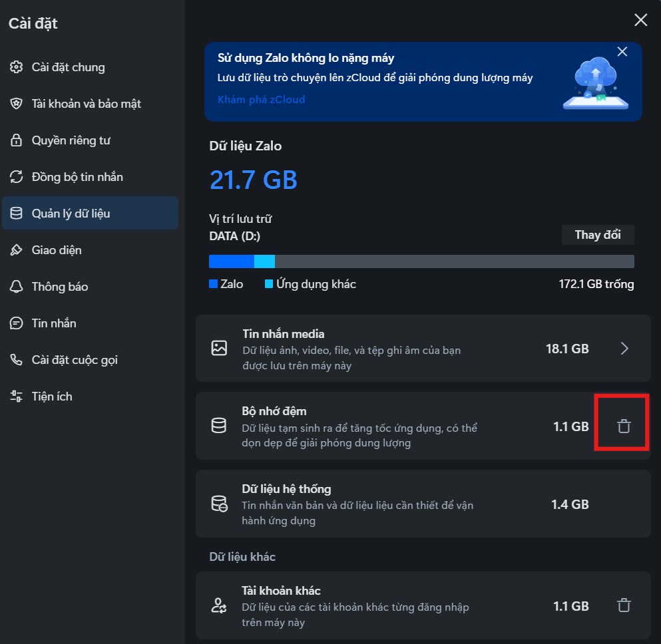Click the Zalo blue legend swatch
The width and height of the screenshot is (661, 644).
[x=213, y=284]
